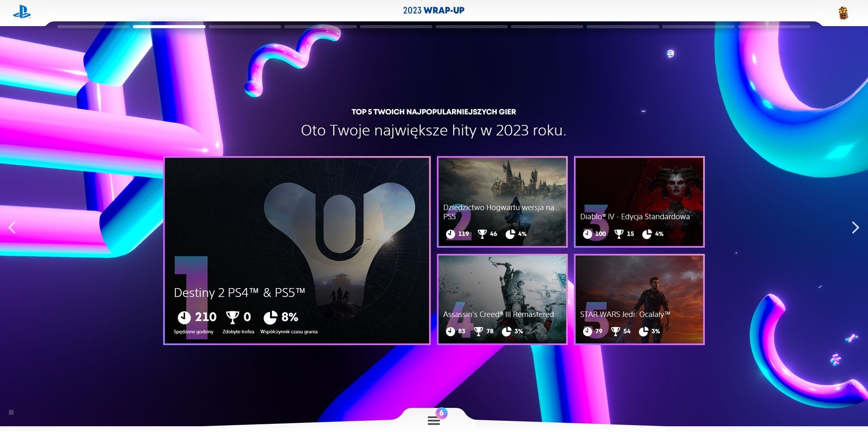Open Assassin's Creed III Remastered card

(502, 299)
